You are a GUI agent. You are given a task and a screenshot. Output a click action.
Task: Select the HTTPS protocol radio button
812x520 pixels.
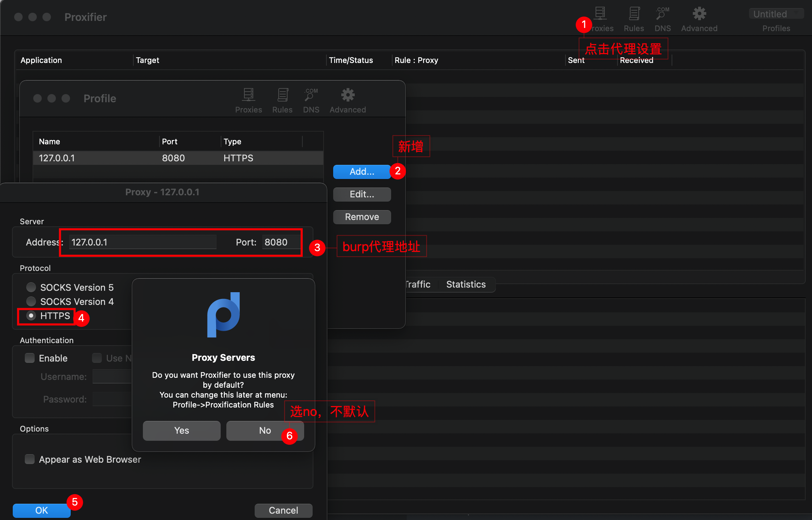pyautogui.click(x=31, y=316)
